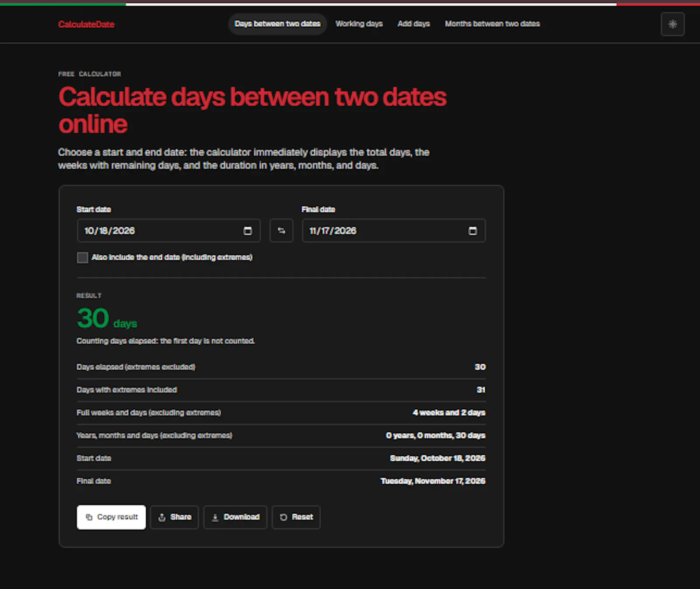700x589 pixels.
Task: Click the 'Counting days elapsed' note
Action: [x=165, y=341]
